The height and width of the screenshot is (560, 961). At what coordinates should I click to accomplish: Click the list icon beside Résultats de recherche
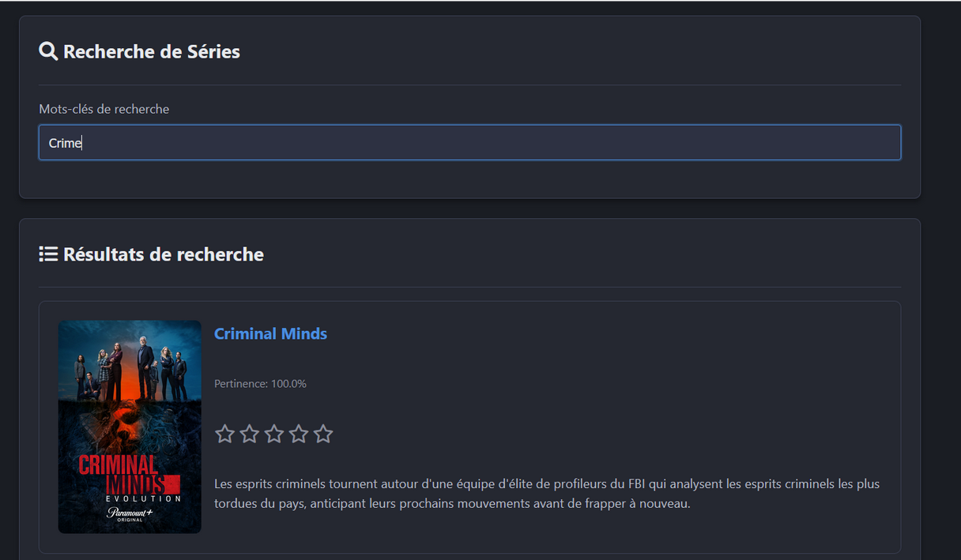coord(48,254)
